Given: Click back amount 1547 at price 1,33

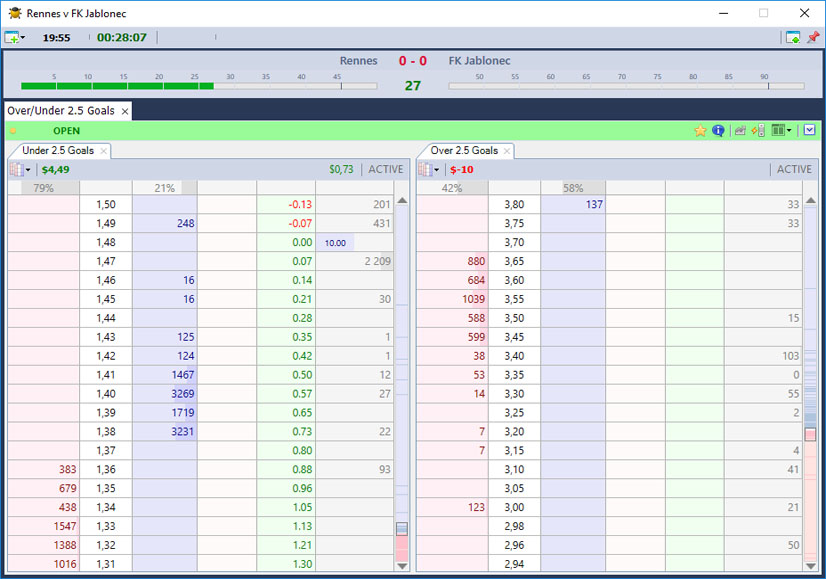Looking at the screenshot, I should (x=44, y=526).
